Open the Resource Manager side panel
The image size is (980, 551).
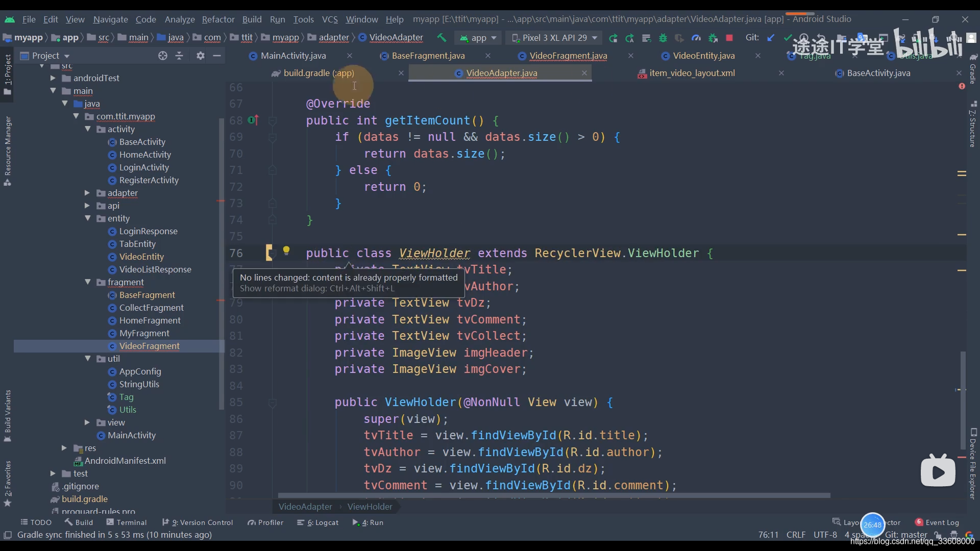8,151
